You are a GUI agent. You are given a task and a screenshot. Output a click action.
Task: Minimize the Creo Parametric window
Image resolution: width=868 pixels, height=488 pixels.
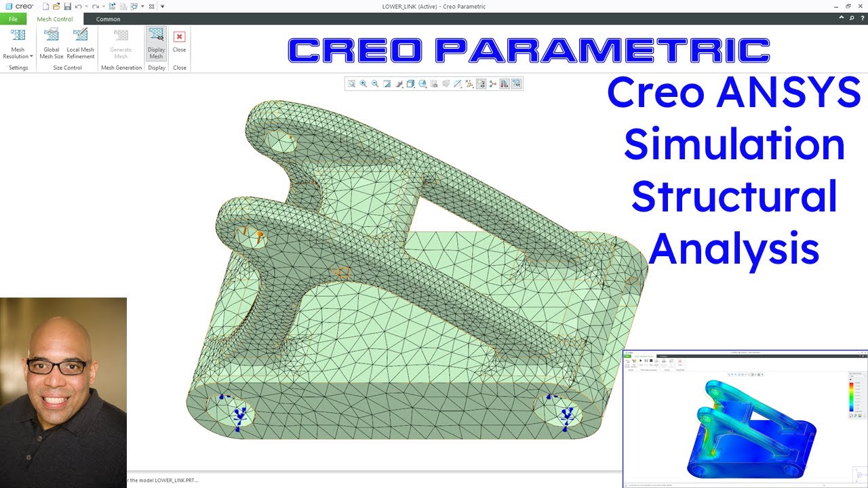tap(835, 6)
